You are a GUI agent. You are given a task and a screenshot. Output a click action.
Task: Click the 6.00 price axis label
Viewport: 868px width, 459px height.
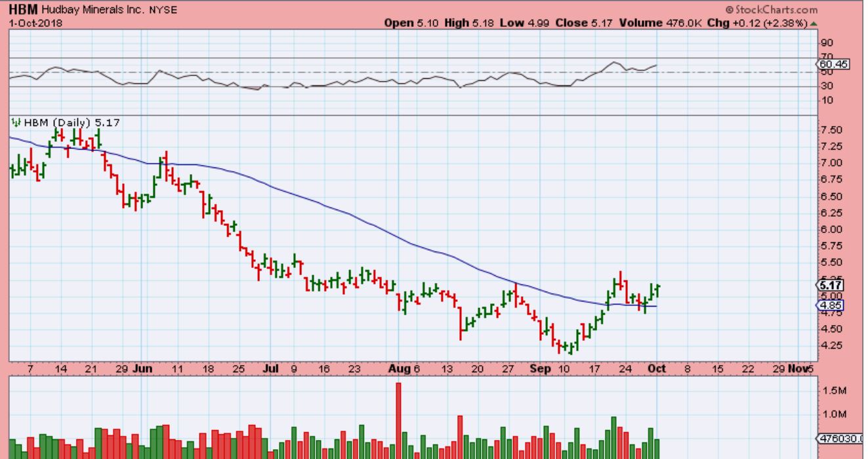(x=831, y=230)
